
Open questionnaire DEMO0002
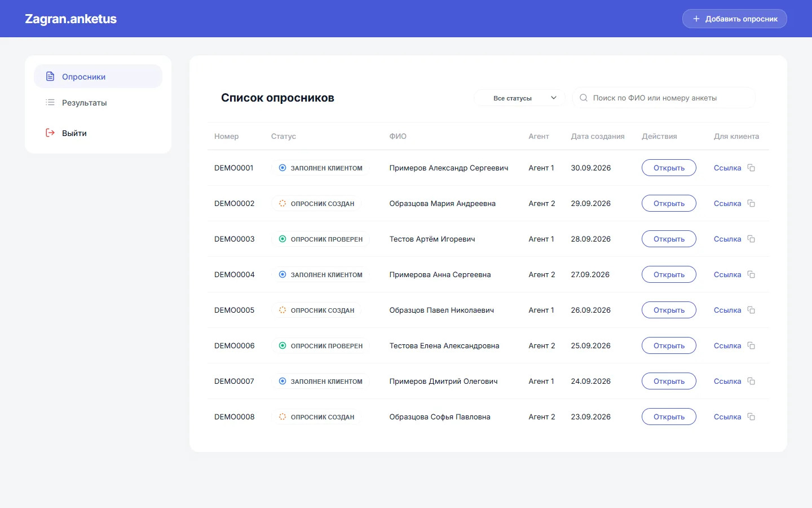669,203
